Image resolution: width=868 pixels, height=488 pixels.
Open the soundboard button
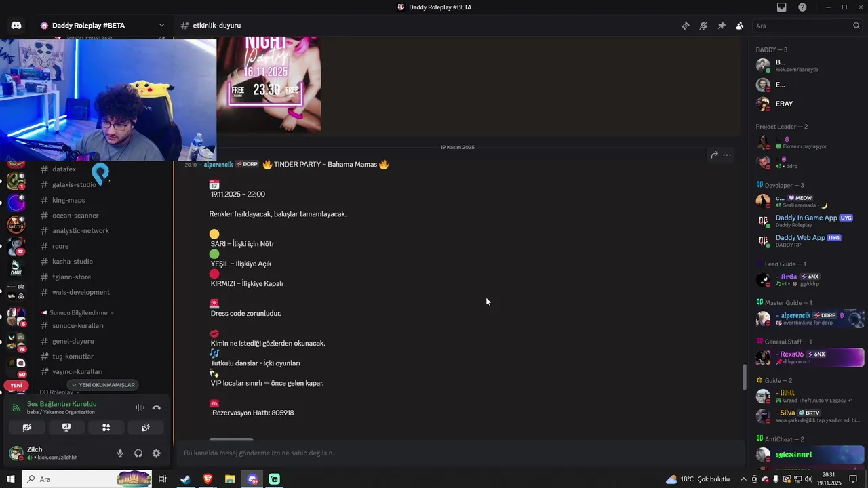click(145, 428)
